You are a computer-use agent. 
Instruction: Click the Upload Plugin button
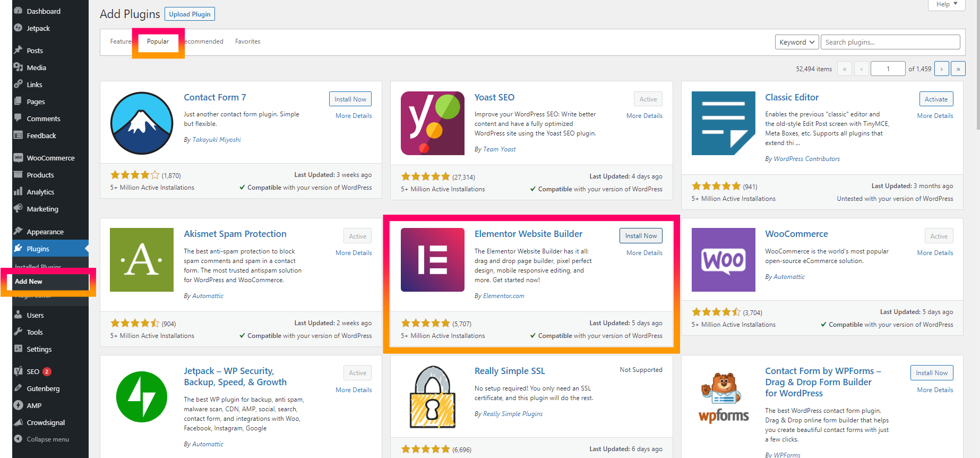pos(190,14)
